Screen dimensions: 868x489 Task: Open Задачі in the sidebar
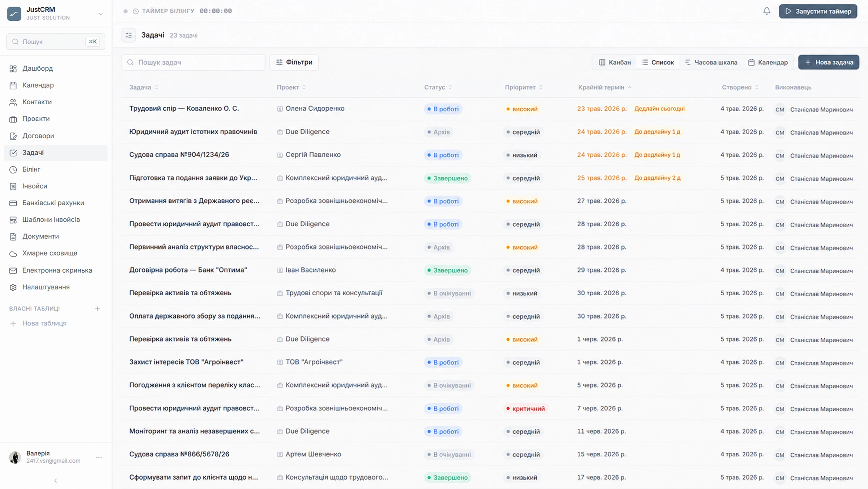click(x=56, y=153)
